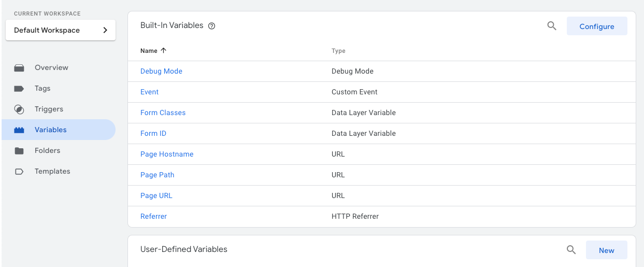Screen dimensions: 644x267
Task: Click URL type in Page URL row
Action: (x=338, y=195)
